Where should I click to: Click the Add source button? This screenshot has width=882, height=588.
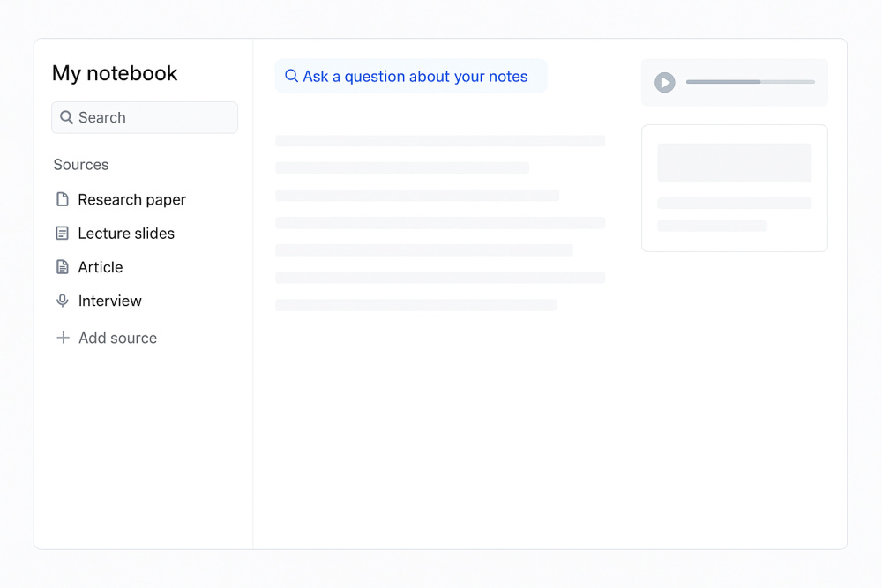coord(117,338)
